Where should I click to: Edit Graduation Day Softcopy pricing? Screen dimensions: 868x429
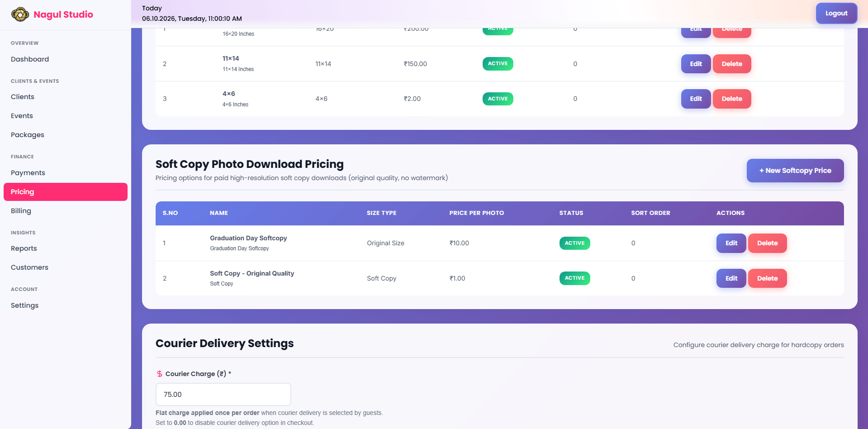pyautogui.click(x=731, y=243)
